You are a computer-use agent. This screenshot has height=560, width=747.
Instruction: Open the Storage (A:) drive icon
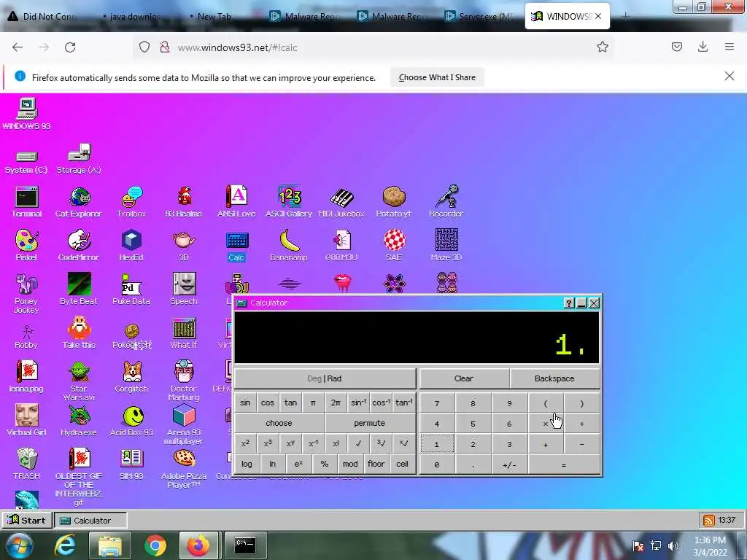[79, 158]
